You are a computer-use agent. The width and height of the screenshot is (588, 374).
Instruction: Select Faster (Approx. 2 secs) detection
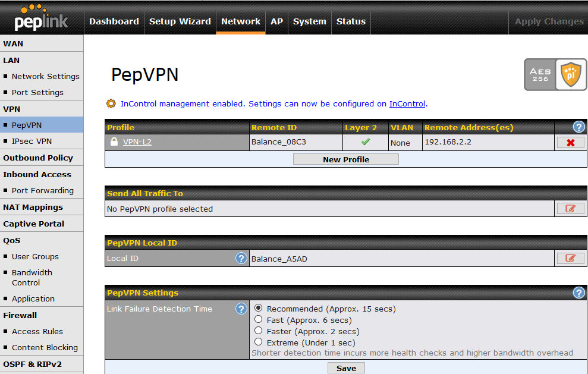pos(259,331)
